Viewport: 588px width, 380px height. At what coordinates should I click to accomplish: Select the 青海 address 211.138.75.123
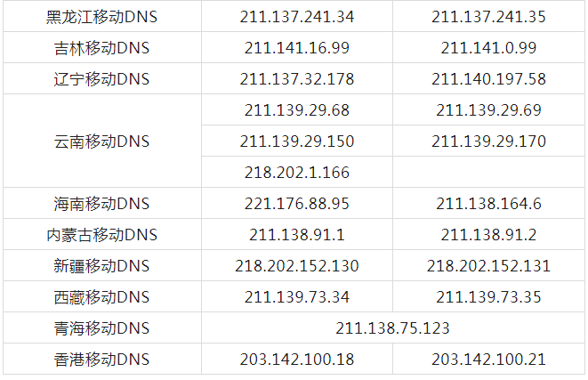tap(392, 328)
